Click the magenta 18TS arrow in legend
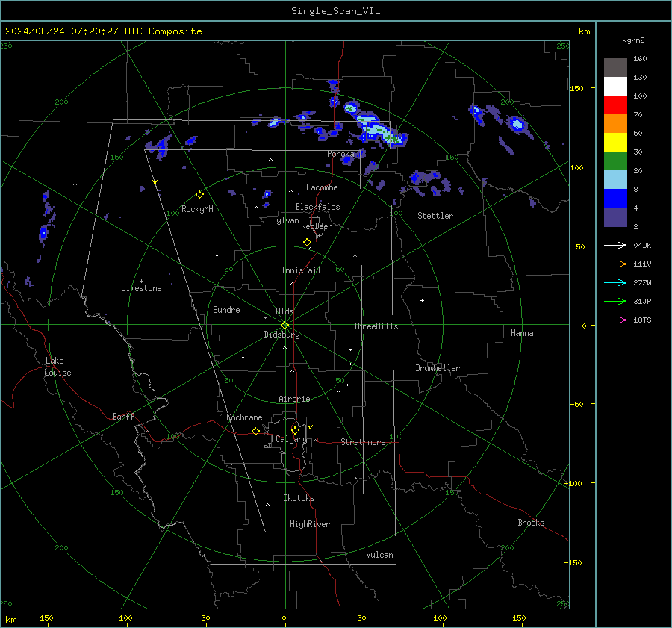Viewport: 672px width, 628px height. [615, 320]
